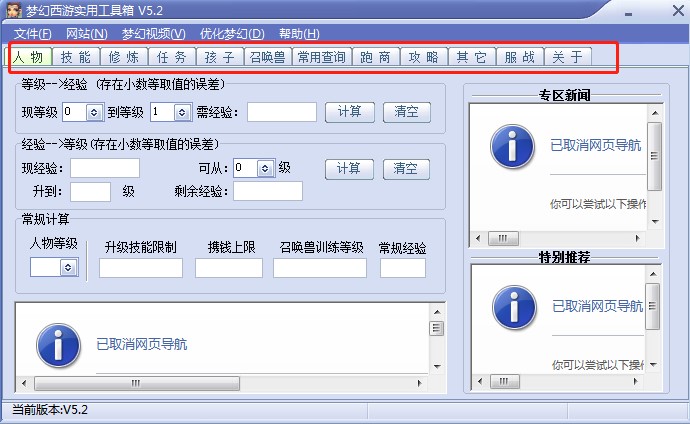
Task: Open the 常用查询 tab
Action: click(322, 57)
